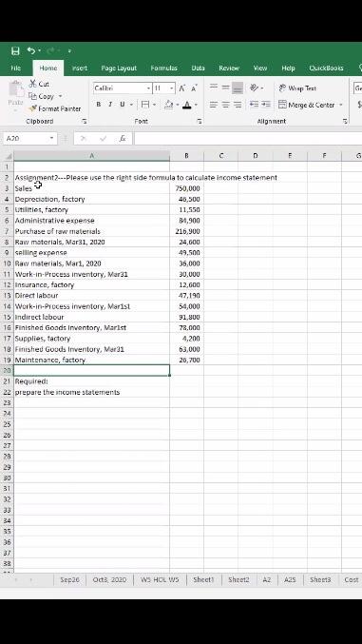Viewport: 362px width, 644px height.
Task: Align text to the top
Action: tap(214, 88)
